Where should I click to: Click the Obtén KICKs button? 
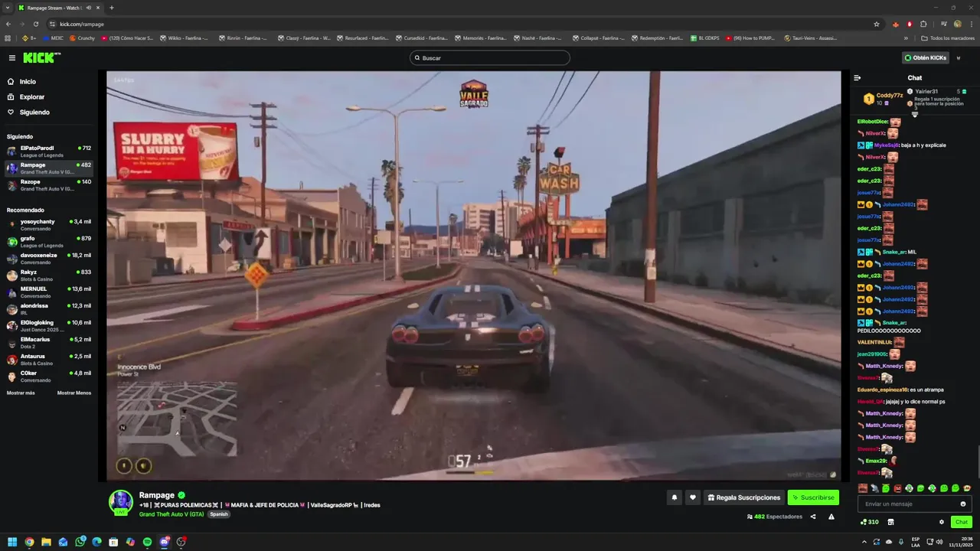[925, 57]
